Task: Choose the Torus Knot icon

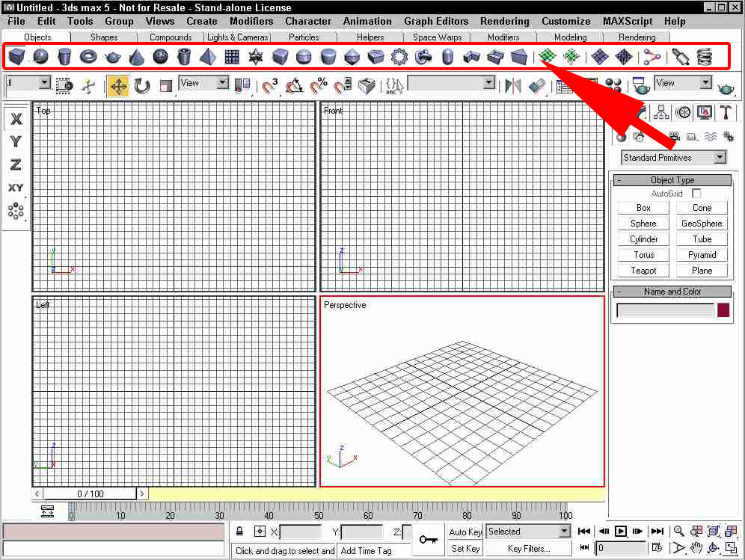Action: click(423, 57)
